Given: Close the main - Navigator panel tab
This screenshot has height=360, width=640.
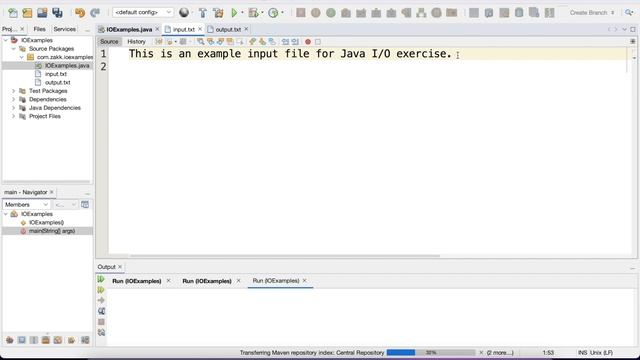Looking at the screenshot, I should coord(52,192).
